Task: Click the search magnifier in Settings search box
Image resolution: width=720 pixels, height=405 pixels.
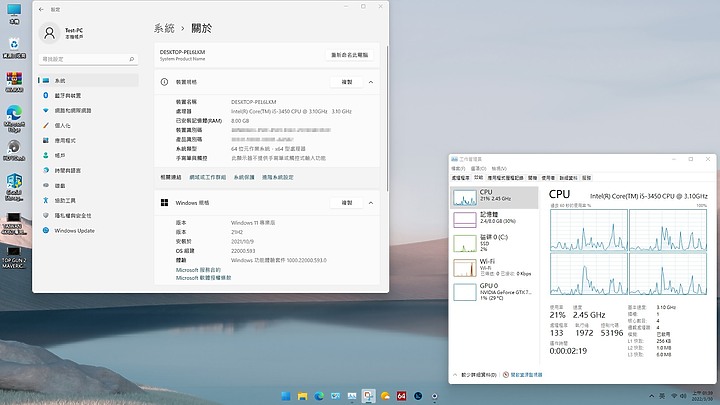Action: pyautogui.click(x=131, y=59)
